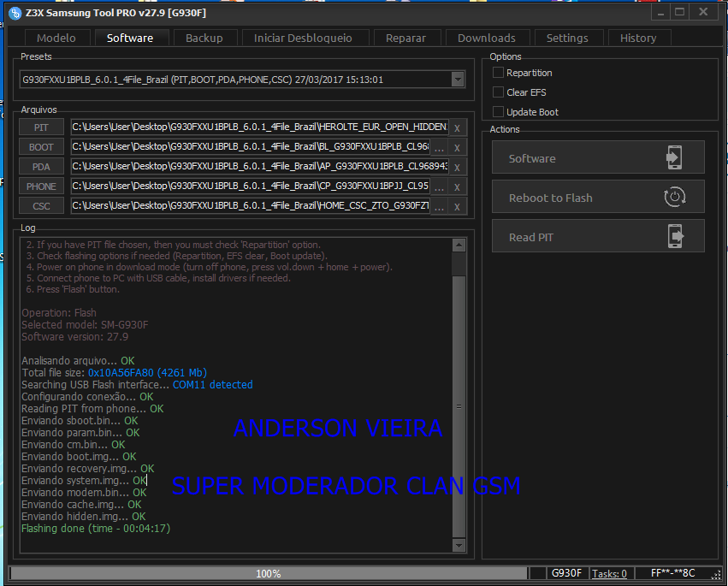
Task: Select the G930FXXU1BPLB preset combo box
Action: tap(242, 80)
